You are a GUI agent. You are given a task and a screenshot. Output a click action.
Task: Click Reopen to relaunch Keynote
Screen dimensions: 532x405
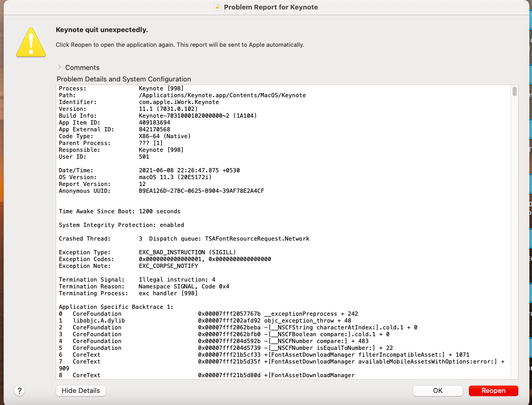[493, 390]
